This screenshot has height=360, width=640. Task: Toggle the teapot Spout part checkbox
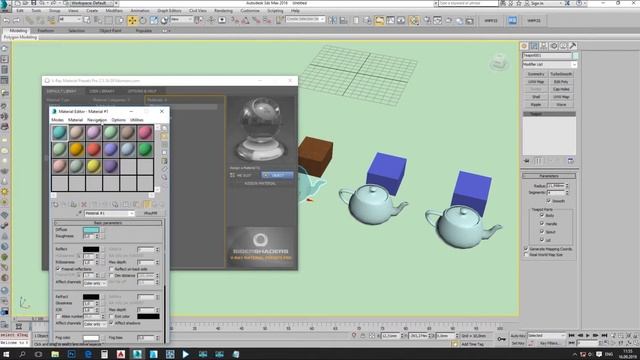point(542,231)
